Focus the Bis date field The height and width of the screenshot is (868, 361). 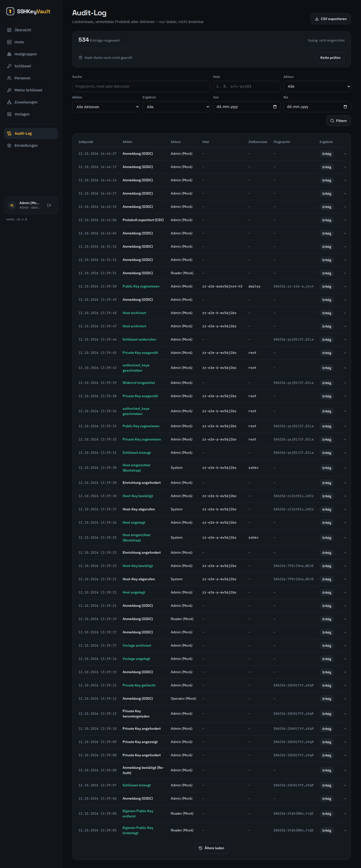[x=317, y=107]
